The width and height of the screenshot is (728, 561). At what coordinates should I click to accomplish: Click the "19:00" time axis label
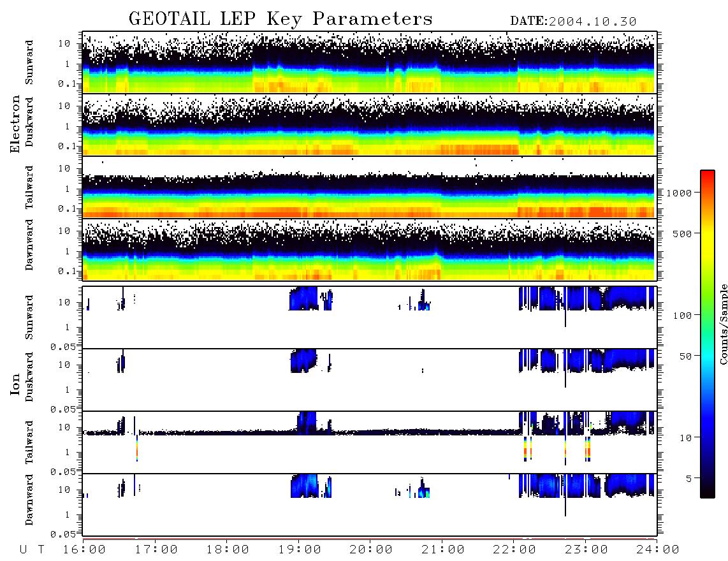coord(300,550)
